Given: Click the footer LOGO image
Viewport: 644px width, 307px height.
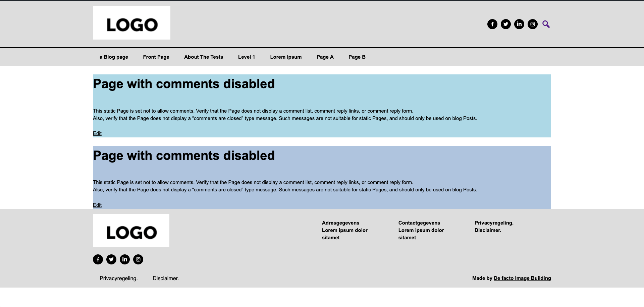Looking at the screenshot, I should (131, 231).
